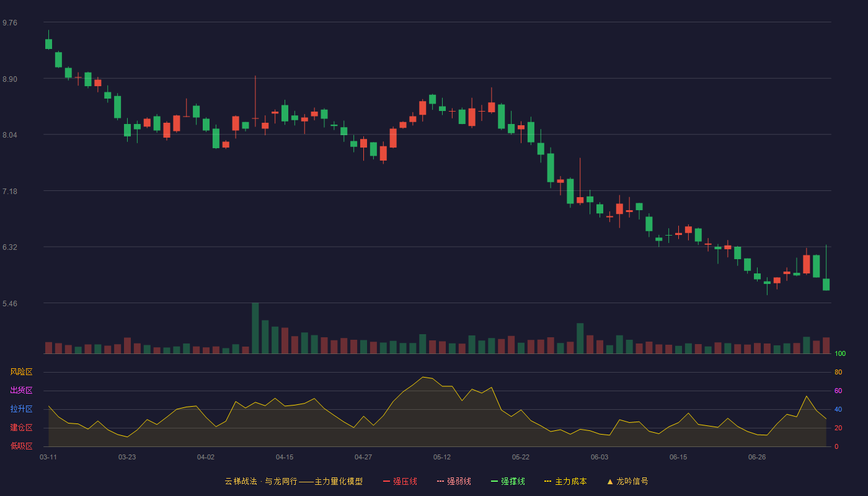Screen dimensions: 868x496
Task: Select the 低吸区 zone label
Action: coord(21,446)
